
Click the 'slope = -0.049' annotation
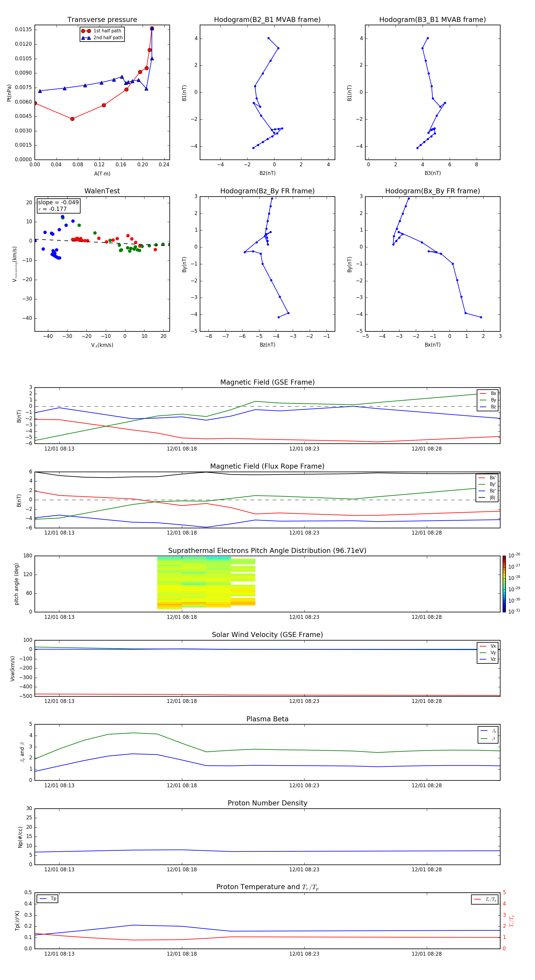(x=58, y=203)
